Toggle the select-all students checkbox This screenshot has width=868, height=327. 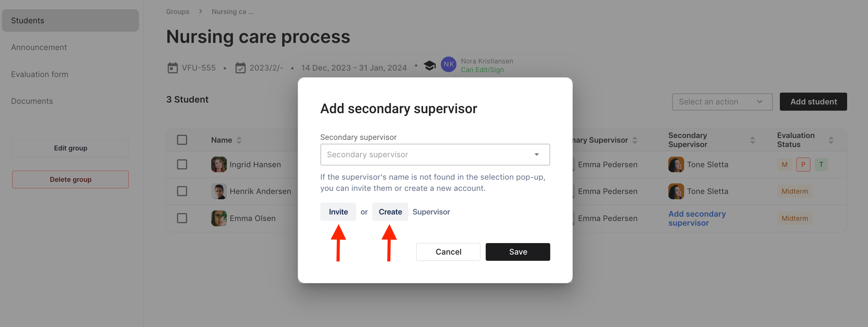tap(182, 140)
